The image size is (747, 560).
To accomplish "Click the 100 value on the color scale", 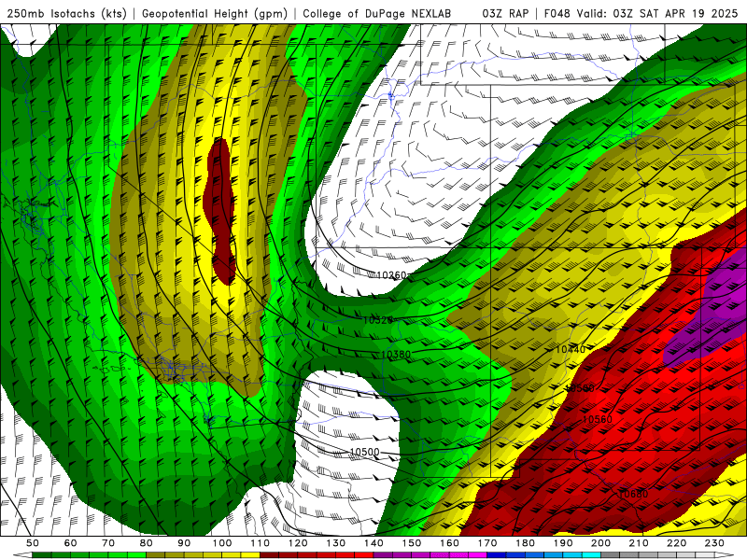I will pos(222,543).
